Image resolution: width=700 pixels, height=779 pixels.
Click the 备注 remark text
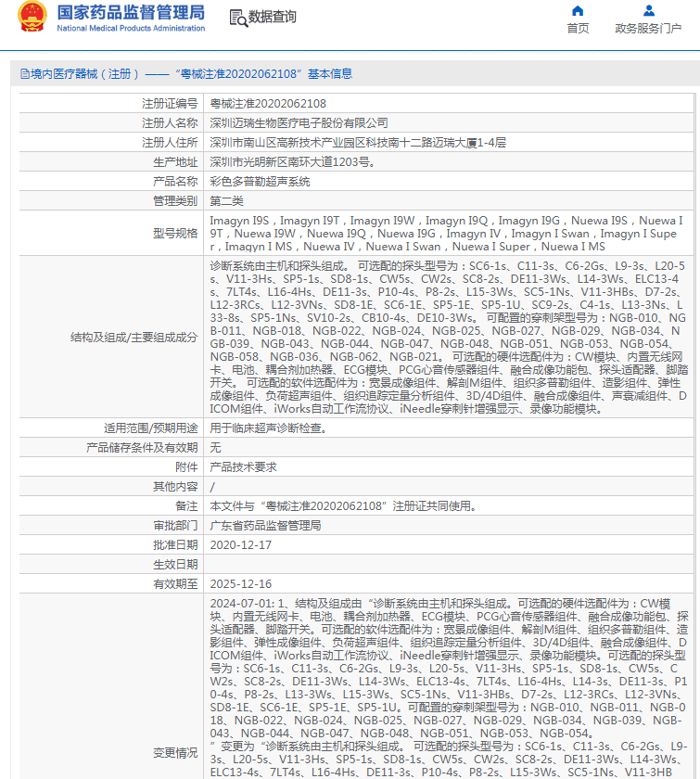[x=344, y=505]
